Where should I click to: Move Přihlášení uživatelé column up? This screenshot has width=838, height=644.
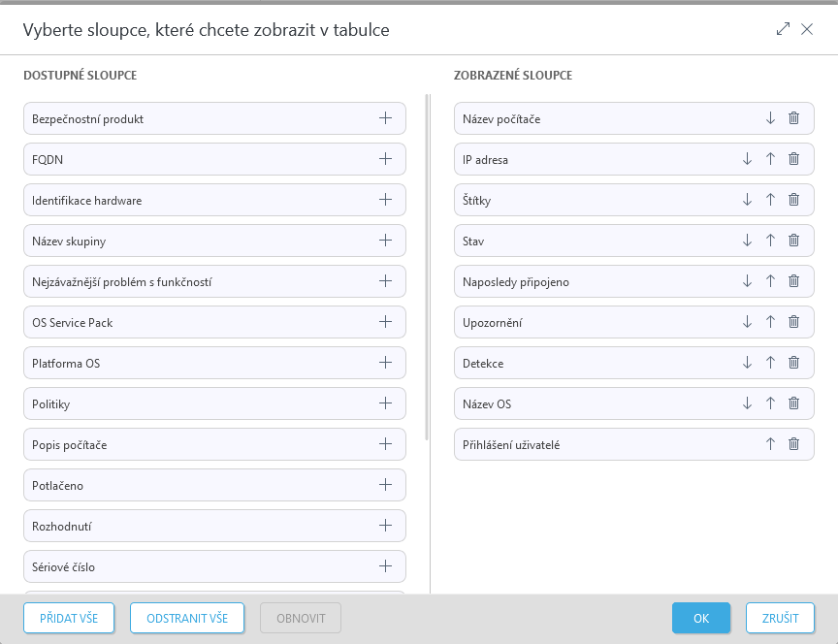[770, 444]
